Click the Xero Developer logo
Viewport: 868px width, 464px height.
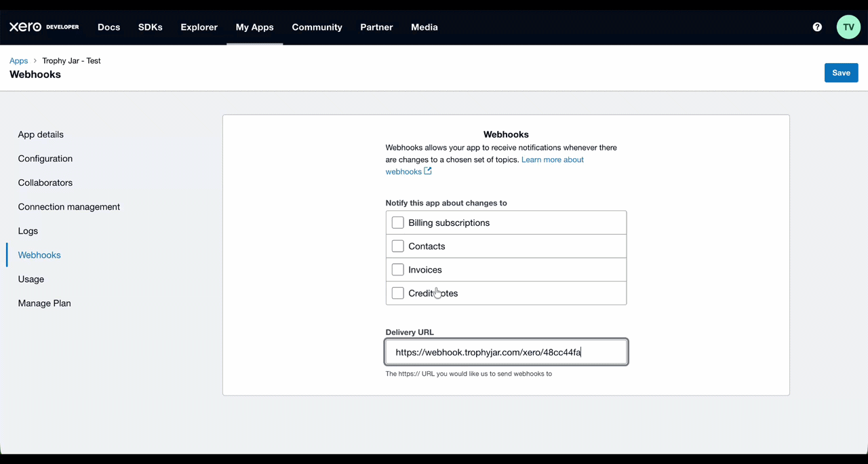(44, 27)
